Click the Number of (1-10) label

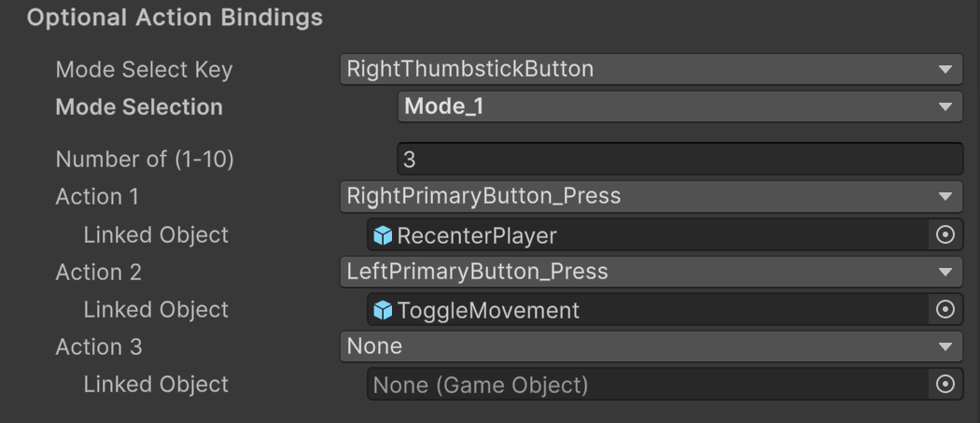coord(145,160)
